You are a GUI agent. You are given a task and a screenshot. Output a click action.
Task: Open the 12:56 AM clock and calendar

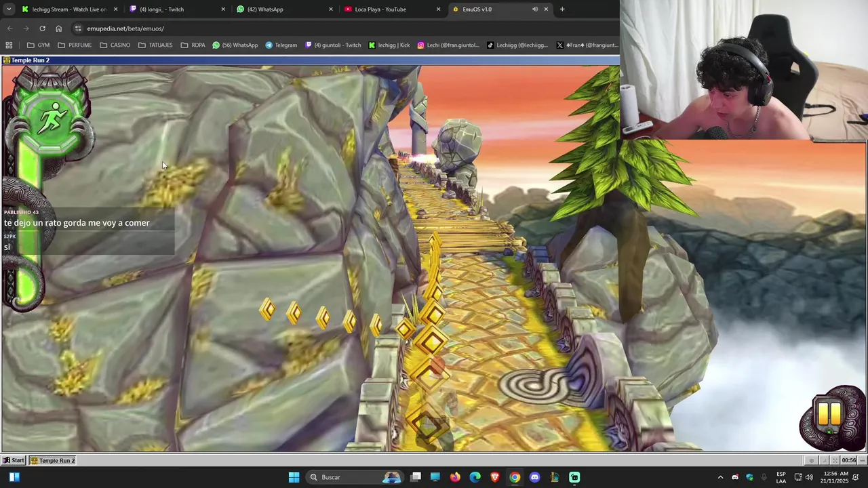(833, 477)
